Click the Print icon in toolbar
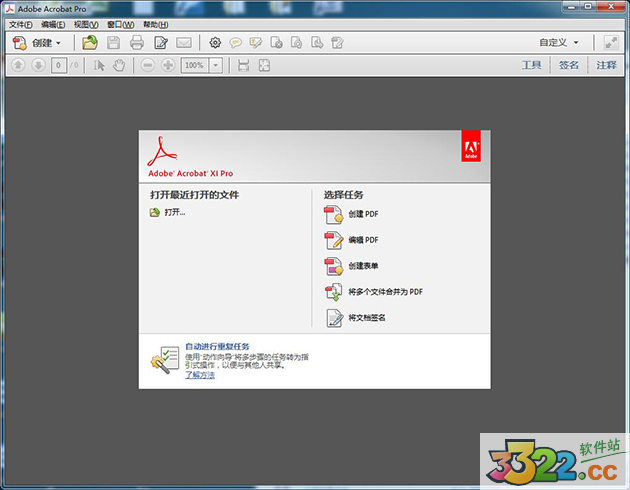Image resolution: width=630 pixels, height=490 pixels. 137,43
